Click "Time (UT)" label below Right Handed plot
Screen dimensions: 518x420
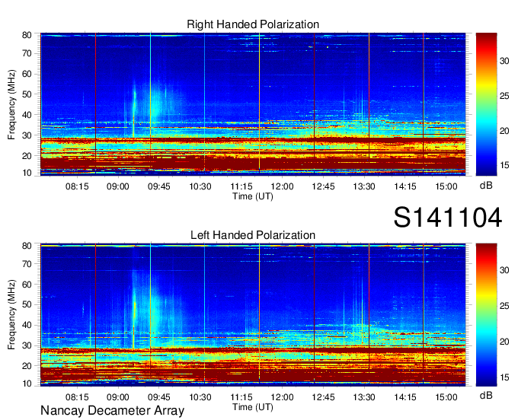(253, 196)
